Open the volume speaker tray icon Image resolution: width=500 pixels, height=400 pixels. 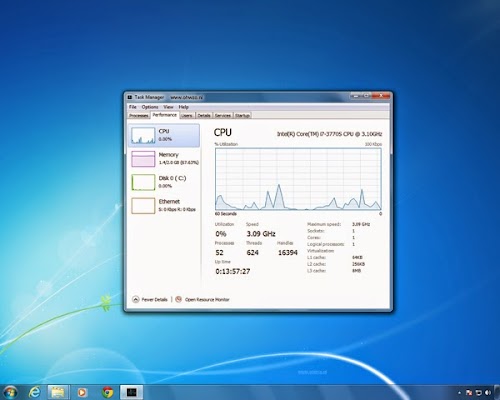(488, 393)
